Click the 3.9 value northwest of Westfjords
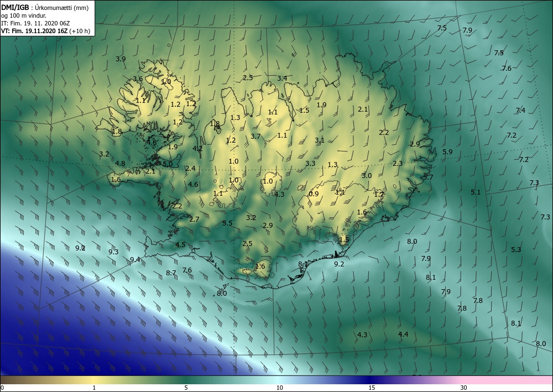 point(121,59)
